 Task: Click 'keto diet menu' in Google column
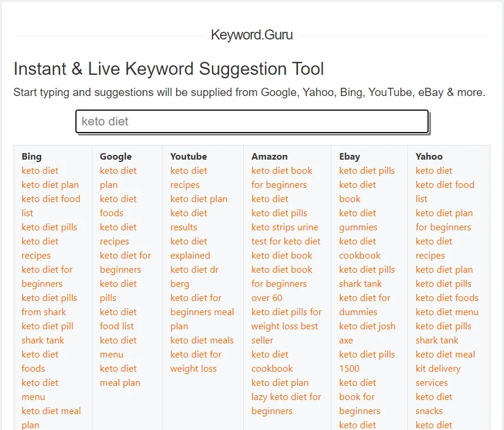118,348
